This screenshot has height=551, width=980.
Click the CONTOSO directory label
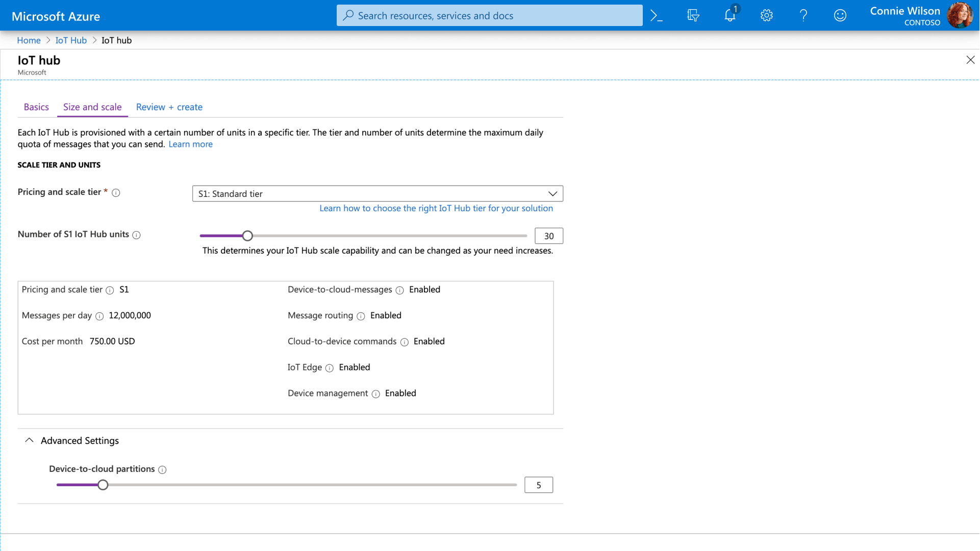922,22
